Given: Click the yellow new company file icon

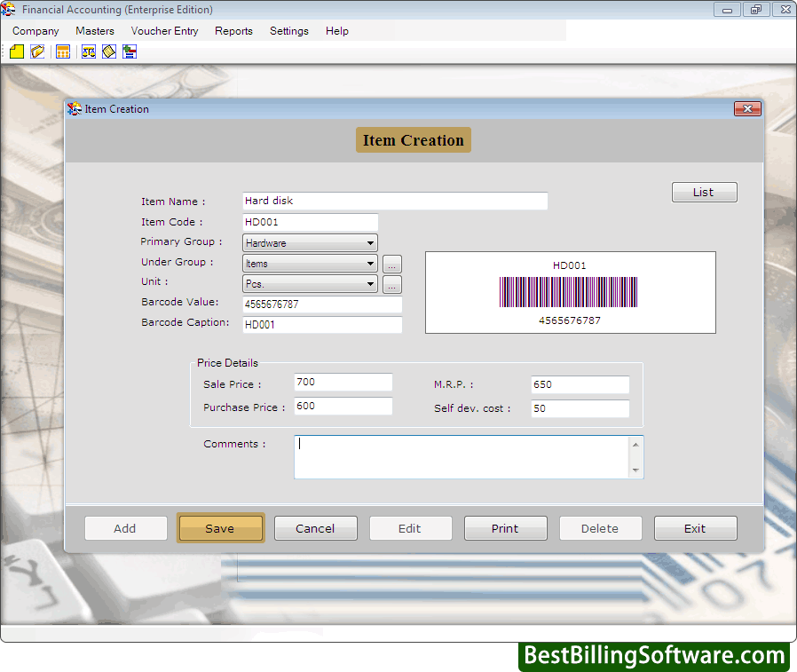Looking at the screenshot, I should (17, 51).
